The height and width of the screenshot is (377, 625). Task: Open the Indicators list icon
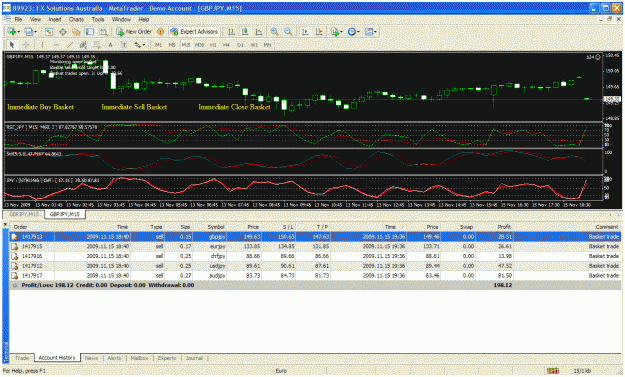pyautogui.click(x=335, y=31)
